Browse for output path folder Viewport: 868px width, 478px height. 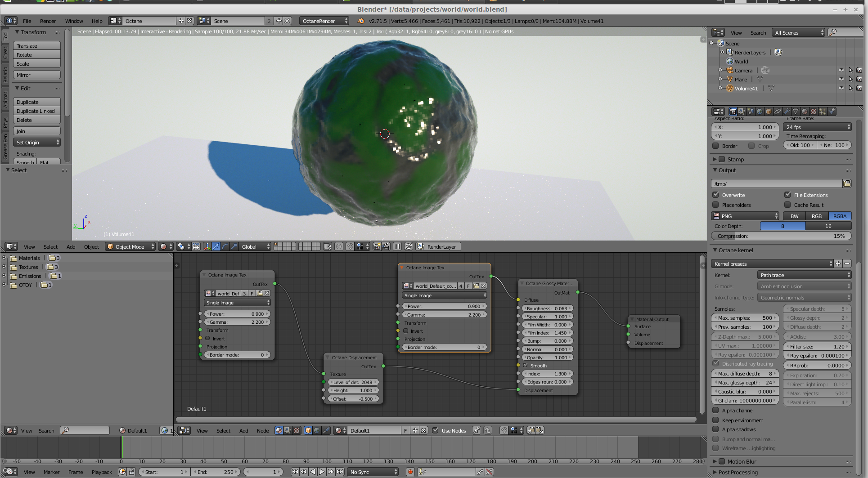[x=847, y=183]
